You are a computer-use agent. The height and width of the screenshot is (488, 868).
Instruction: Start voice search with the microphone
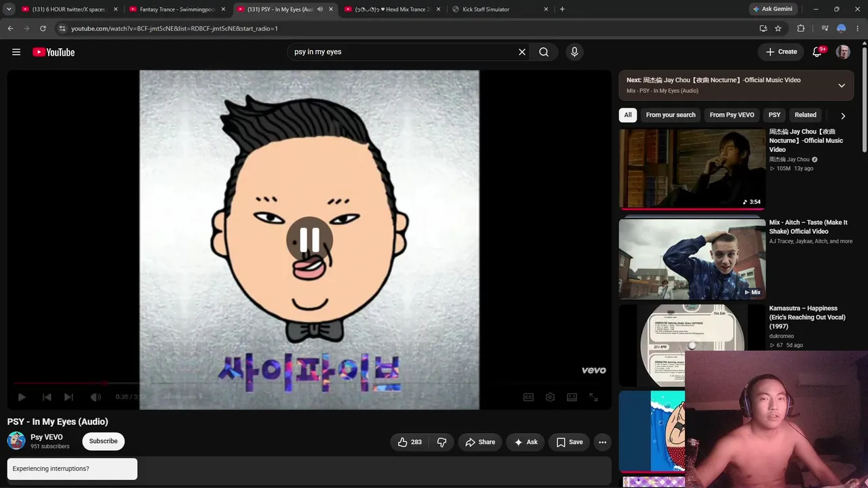(574, 52)
